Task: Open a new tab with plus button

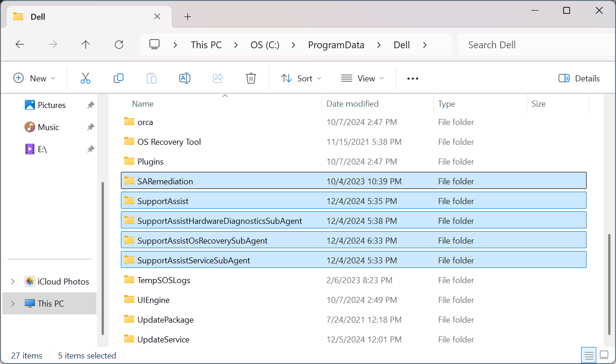Action: 188,17
